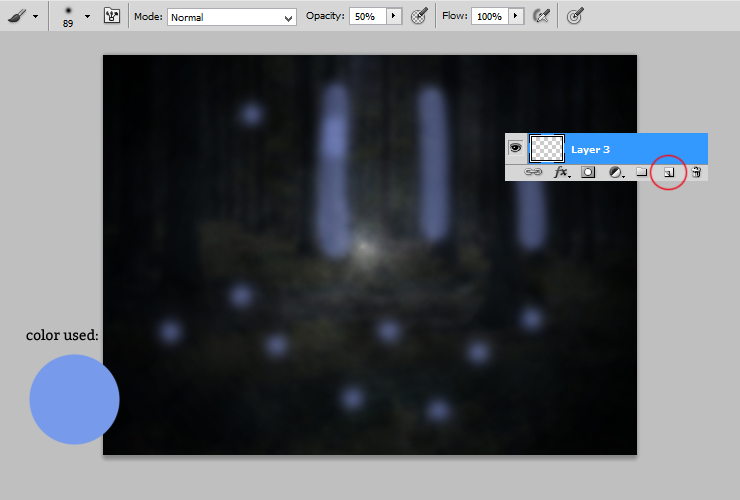
Task: Click the Flow field showing 100%
Action: coord(490,16)
